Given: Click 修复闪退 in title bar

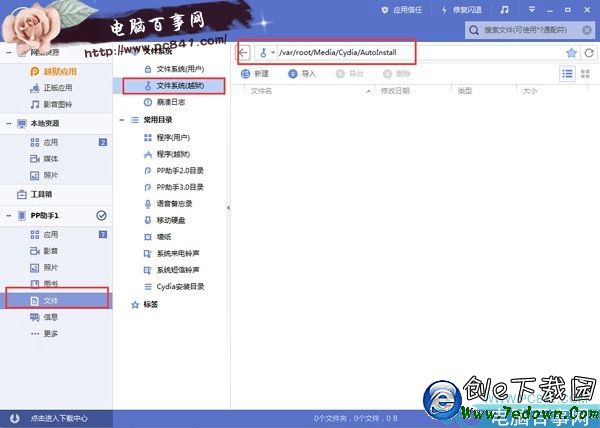Looking at the screenshot, I should coord(461,10).
